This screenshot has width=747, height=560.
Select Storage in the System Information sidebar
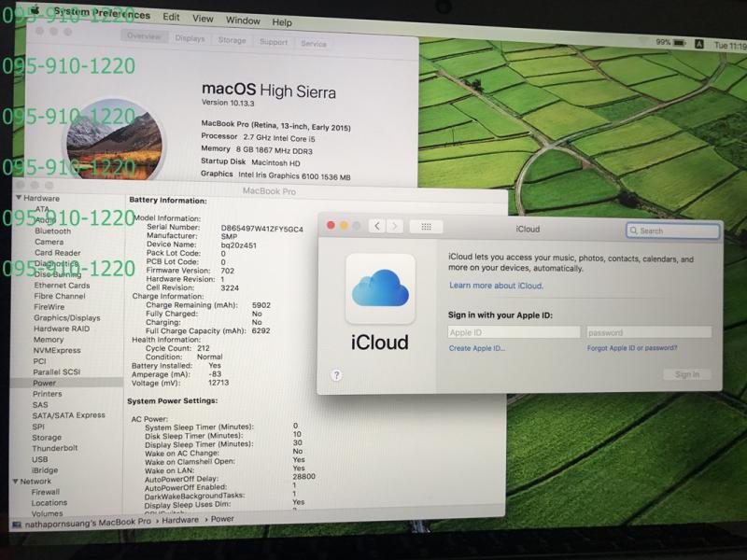[47, 438]
